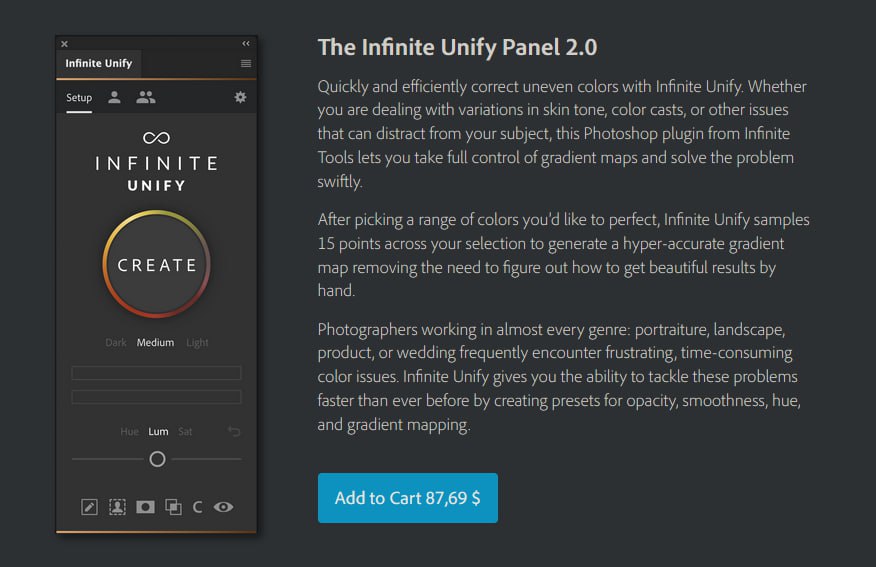876x567 pixels.
Task: Choose the Medium tone option
Action: [x=155, y=342]
